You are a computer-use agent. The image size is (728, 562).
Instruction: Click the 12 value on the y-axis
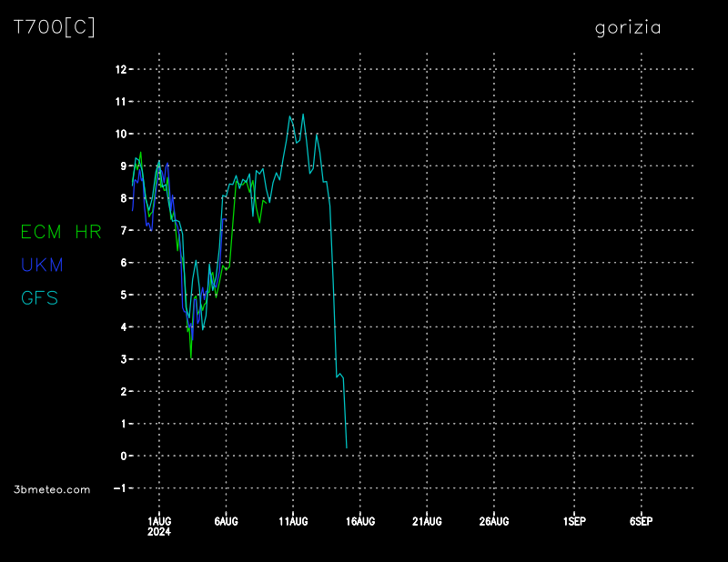pos(120,69)
